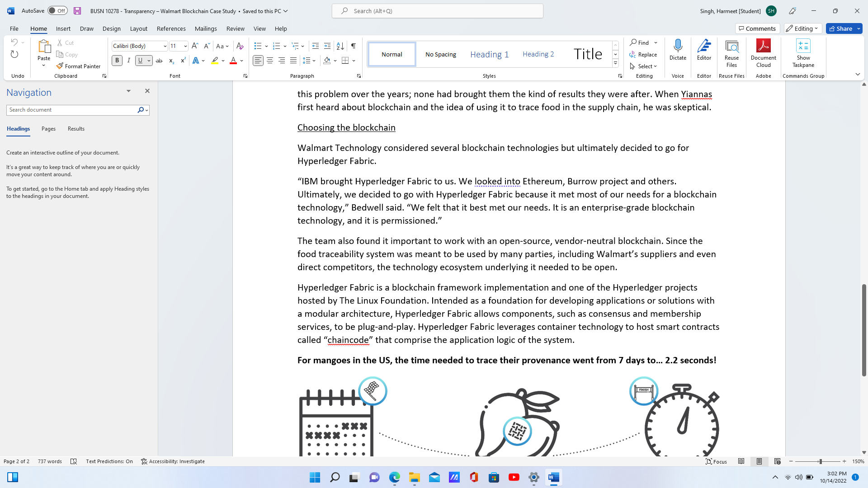
Task: Click the Comments button
Action: click(x=757, y=28)
